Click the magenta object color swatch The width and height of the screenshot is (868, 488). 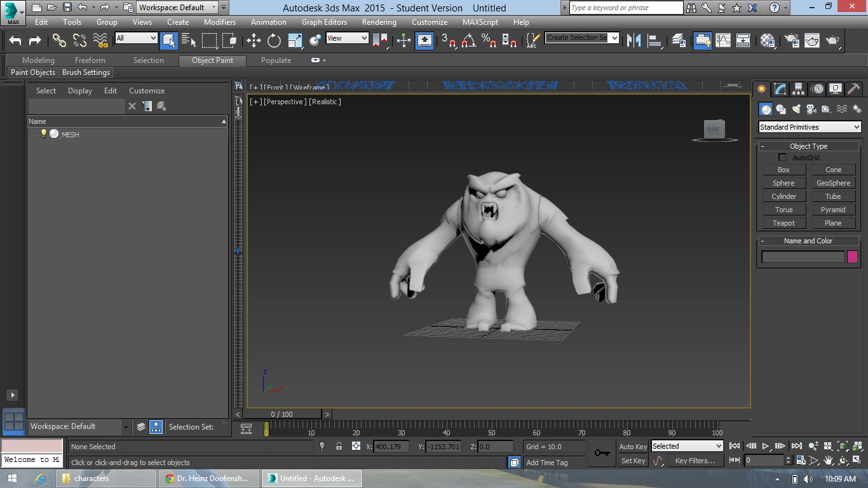pyautogui.click(x=852, y=257)
